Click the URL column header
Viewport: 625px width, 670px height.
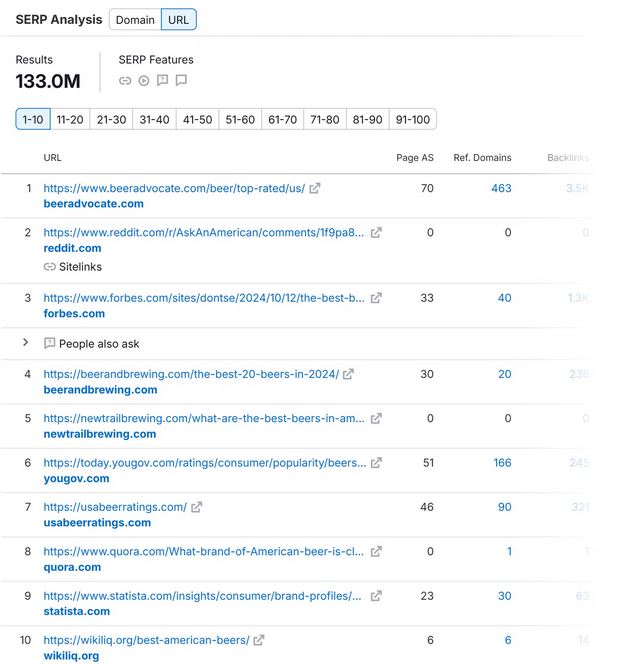(x=53, y=158)
